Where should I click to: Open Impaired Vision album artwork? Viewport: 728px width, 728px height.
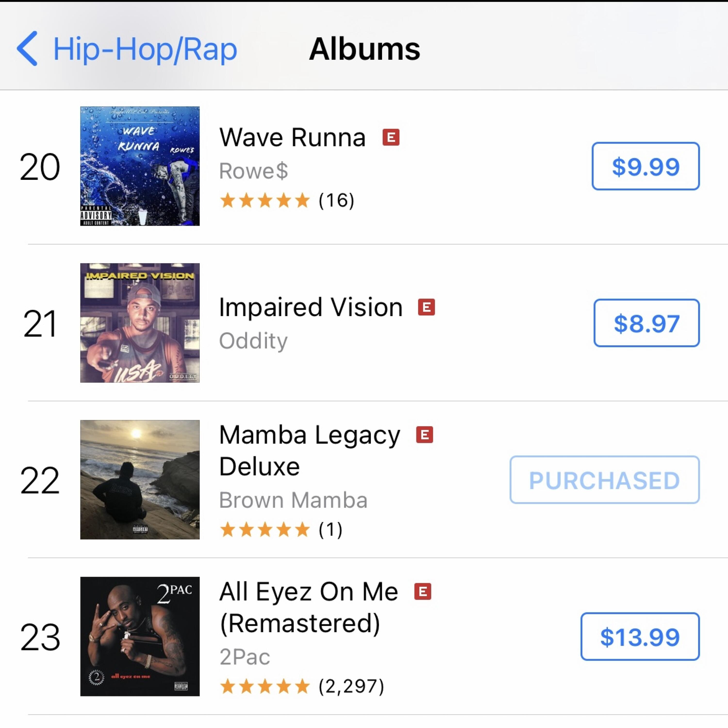(x=140, y=323)
